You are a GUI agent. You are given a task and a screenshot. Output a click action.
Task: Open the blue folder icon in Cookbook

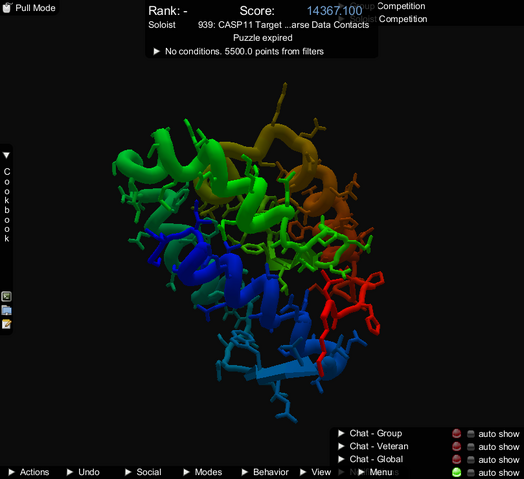point(6,310)
